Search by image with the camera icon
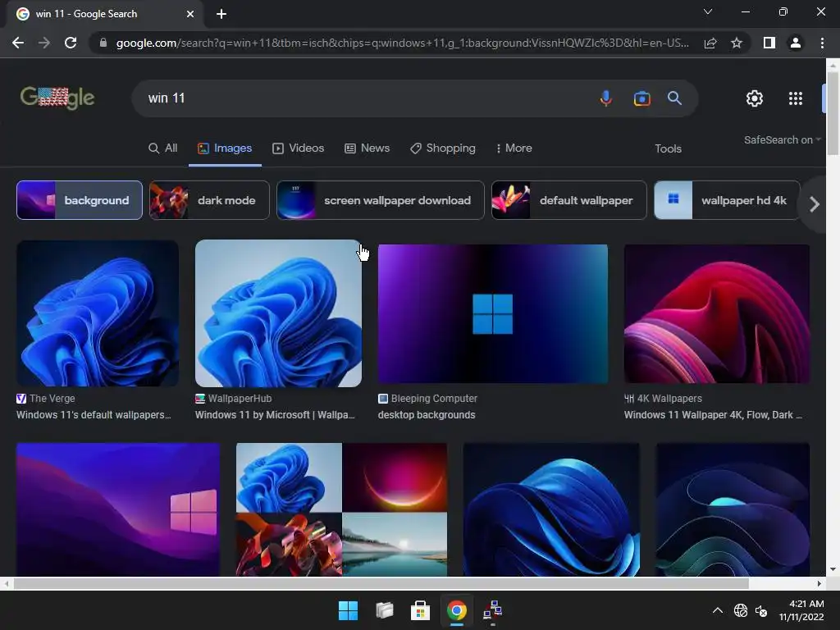This screenshot has width=840, height=630. point(641,98)
